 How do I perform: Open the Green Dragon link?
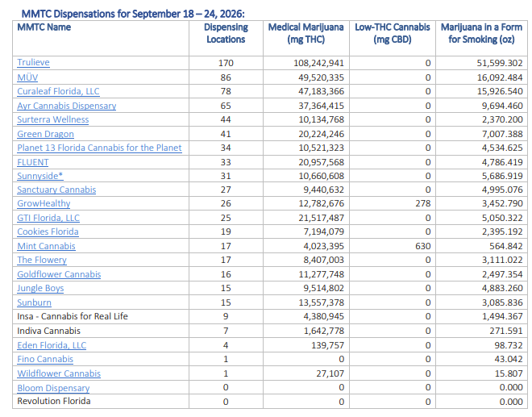click(45, 134)
